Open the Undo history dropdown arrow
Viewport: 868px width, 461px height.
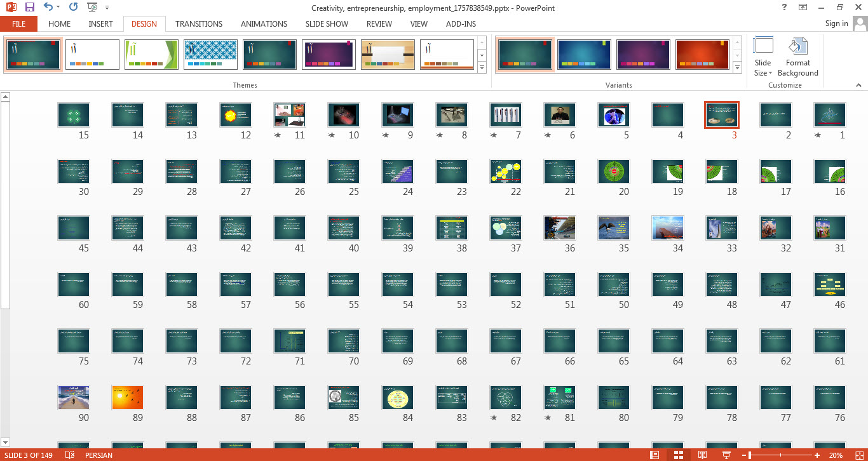[58, 8]
